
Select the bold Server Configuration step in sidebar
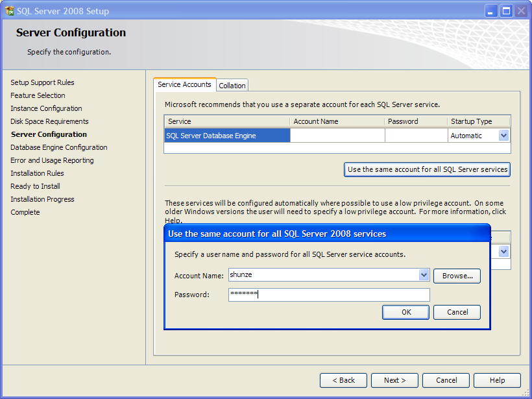point(49,134)
